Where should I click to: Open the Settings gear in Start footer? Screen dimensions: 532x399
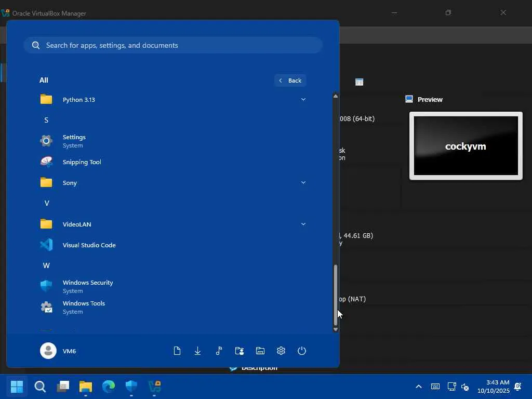[x=281, y=351]
